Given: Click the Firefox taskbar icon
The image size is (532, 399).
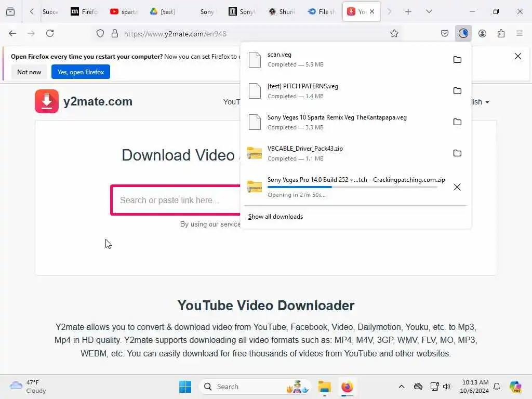Looking at the screenshot, I should click(347, 387).
